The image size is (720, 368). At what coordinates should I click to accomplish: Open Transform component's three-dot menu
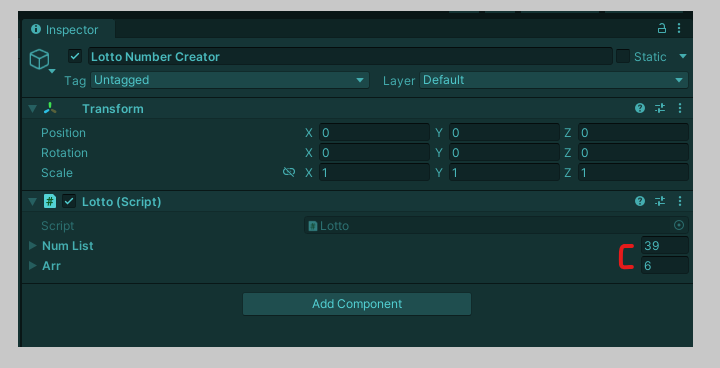680,108
